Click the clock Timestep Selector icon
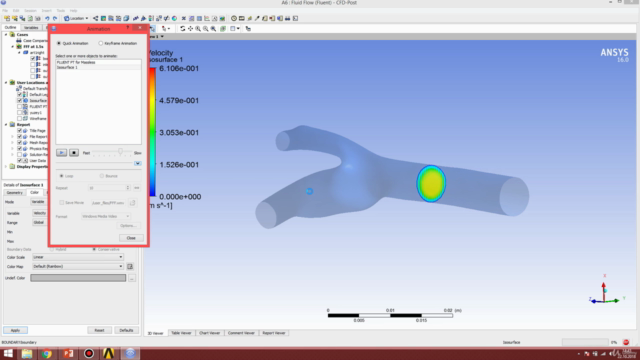This screenshot has width=640, height=360. [234, 18]
